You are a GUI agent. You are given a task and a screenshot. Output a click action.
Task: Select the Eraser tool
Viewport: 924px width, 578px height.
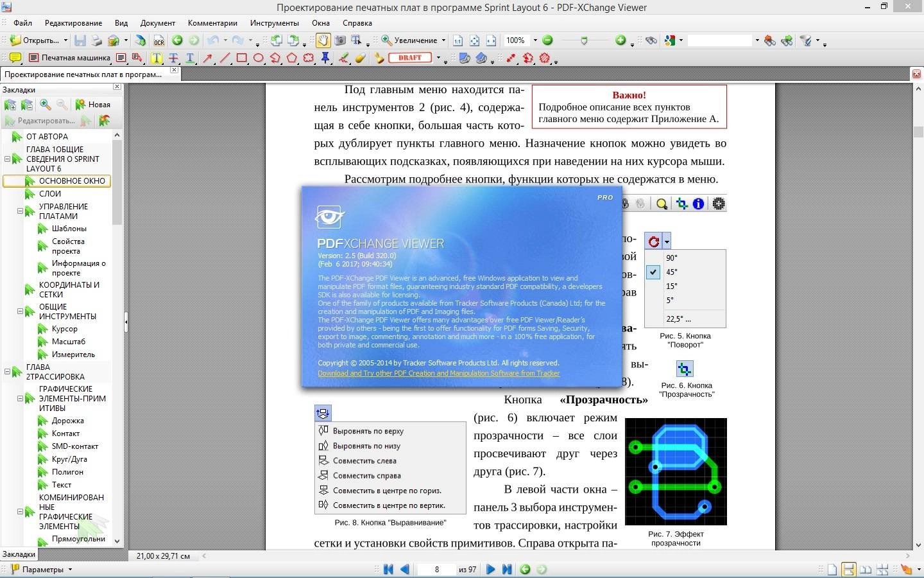coord(360,58)
